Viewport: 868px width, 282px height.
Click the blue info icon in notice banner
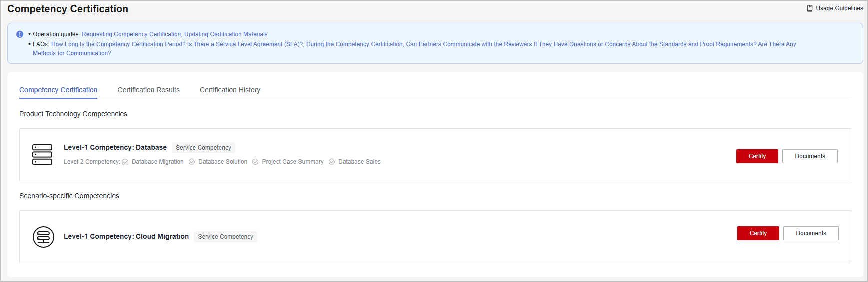20,34
